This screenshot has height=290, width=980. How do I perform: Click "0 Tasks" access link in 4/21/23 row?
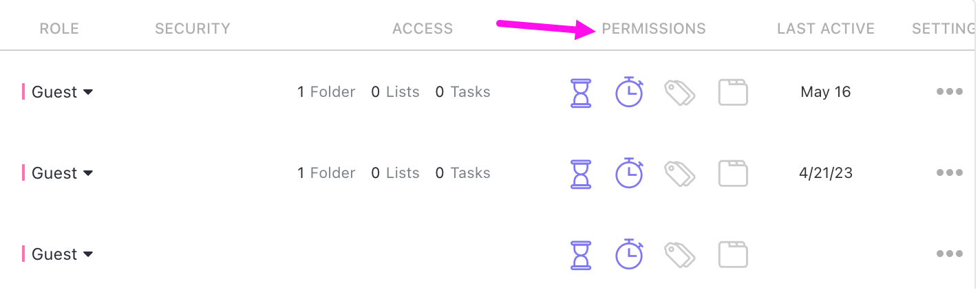(462, 173)
